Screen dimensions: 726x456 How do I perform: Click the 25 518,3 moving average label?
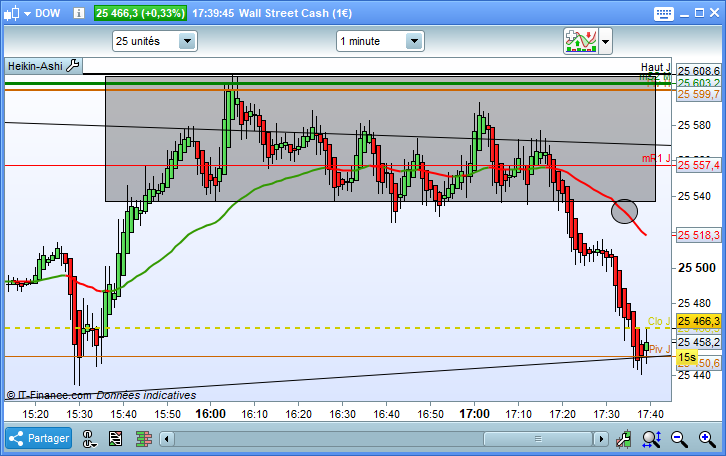pyautogui.click(x=699, y=235)
